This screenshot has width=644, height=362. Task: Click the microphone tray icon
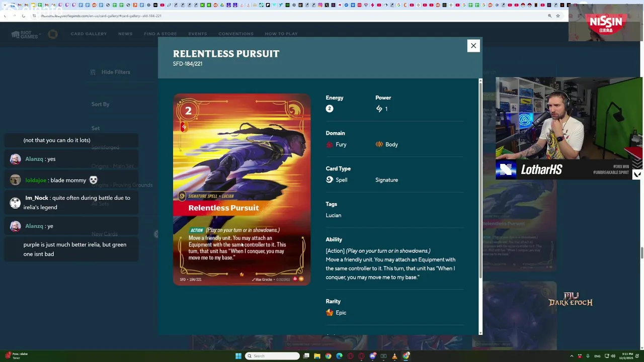point(588,356)
